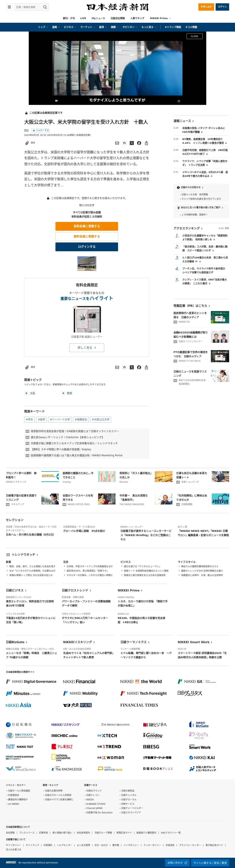
Task: Open テレ東BIZ logo link
Action: [x=62, y=747]
